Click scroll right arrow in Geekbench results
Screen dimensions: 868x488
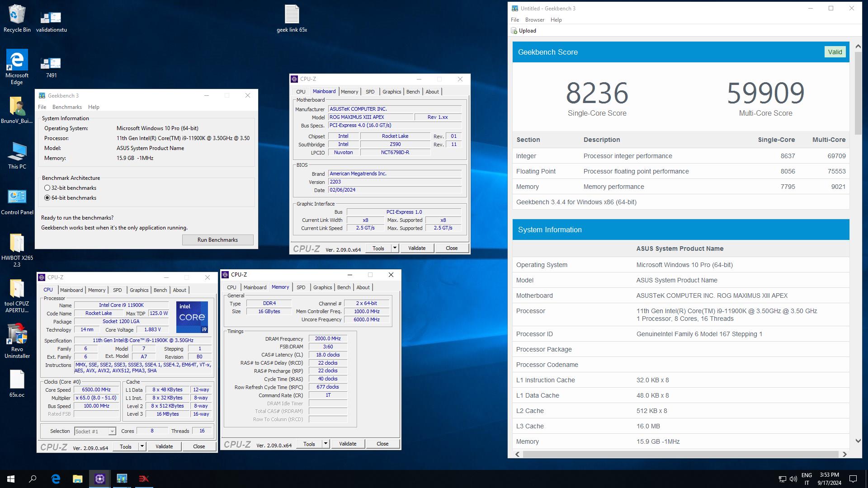(x=844, y=454)
